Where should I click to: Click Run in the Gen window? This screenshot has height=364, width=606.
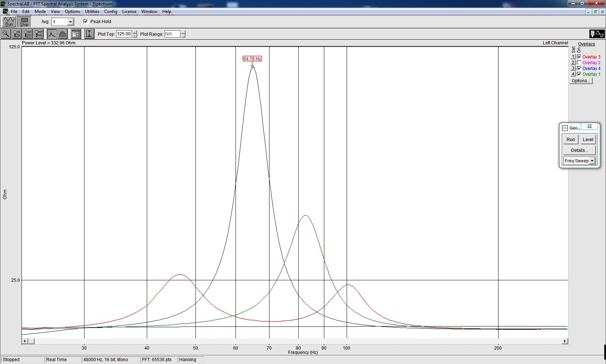[x=571, y=140]
